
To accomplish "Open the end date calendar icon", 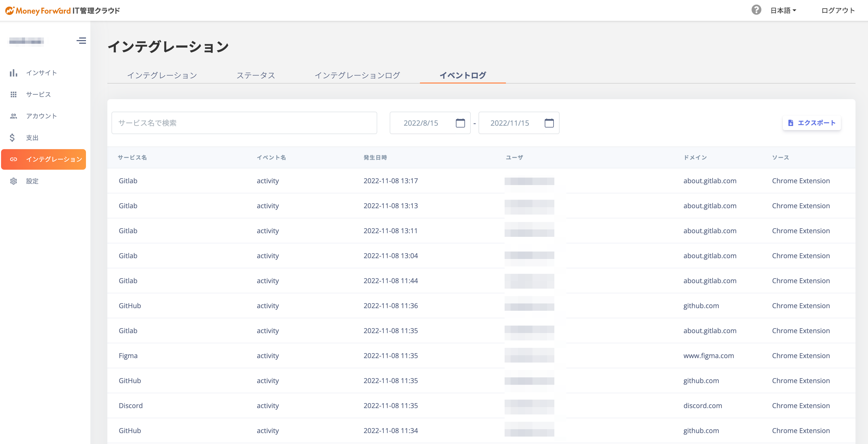I will tap(549, 123).
